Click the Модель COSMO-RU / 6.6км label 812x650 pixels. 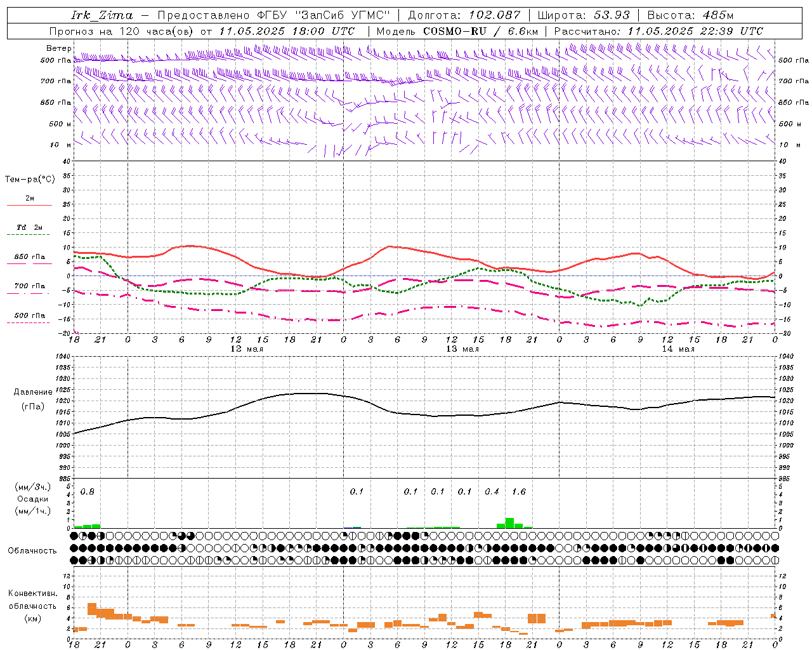click(x=457, y=31)
